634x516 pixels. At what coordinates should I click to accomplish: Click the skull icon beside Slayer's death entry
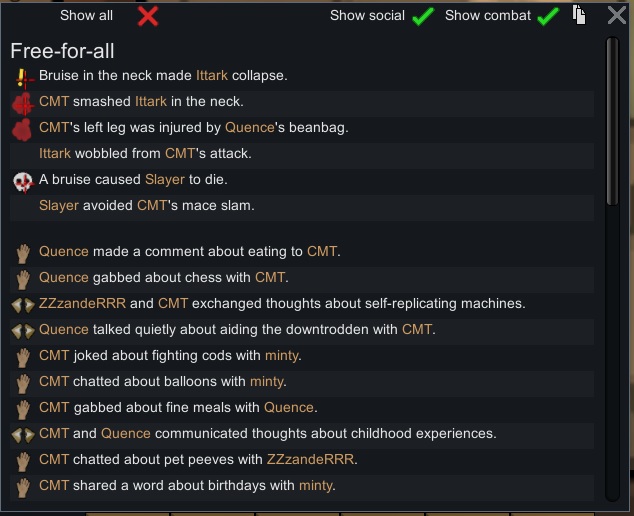tap(23, 181)
